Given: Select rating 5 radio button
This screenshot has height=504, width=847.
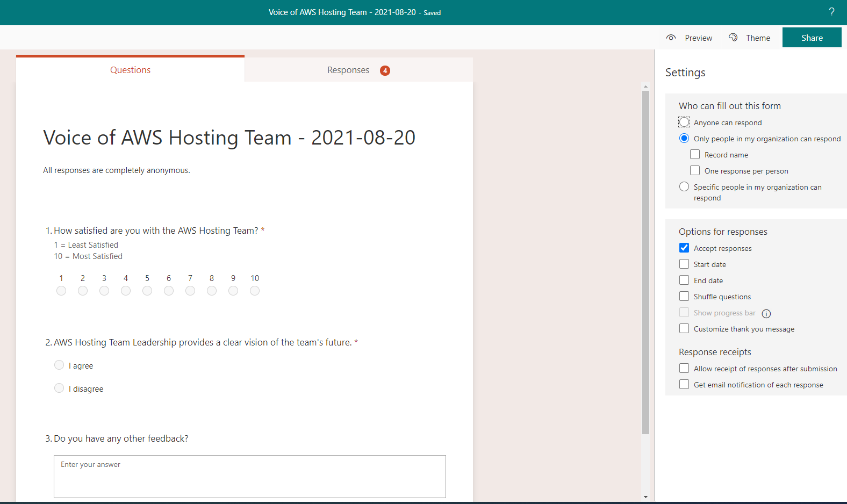Looking at the screenshot, I should point(147,291).
